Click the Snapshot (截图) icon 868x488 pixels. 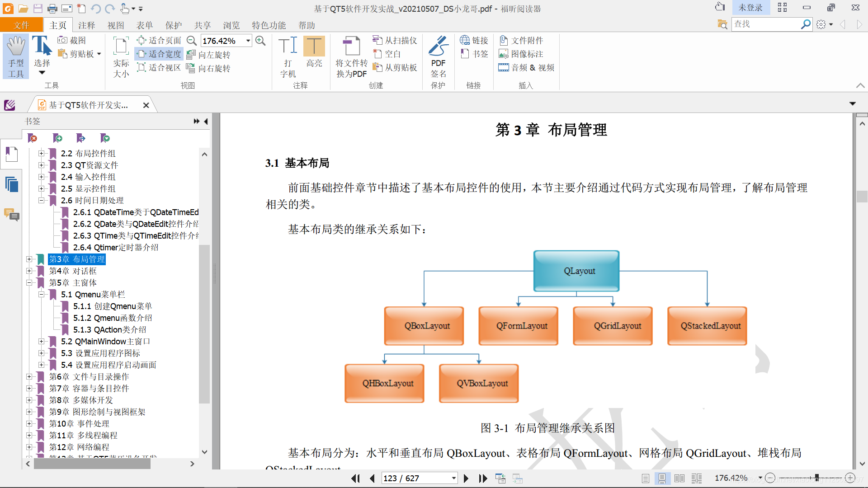[x=63, y=40]
